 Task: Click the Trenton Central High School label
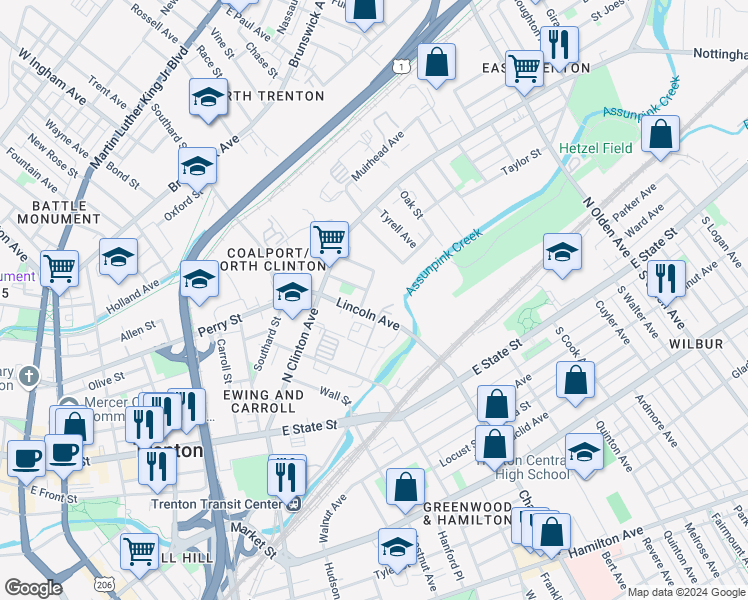(x=532, y=467)
